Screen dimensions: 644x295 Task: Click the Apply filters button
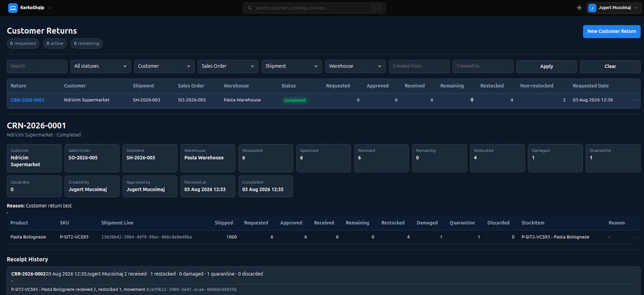[546, 66]
